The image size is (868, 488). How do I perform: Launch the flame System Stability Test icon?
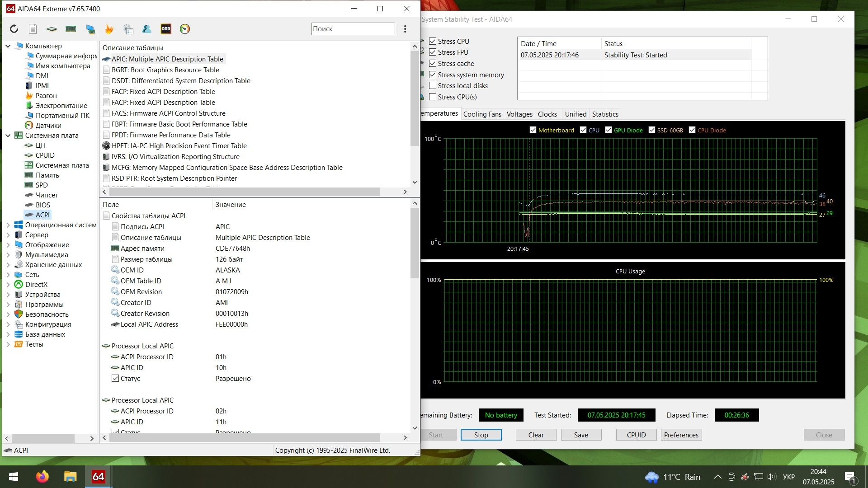point(109,29)
